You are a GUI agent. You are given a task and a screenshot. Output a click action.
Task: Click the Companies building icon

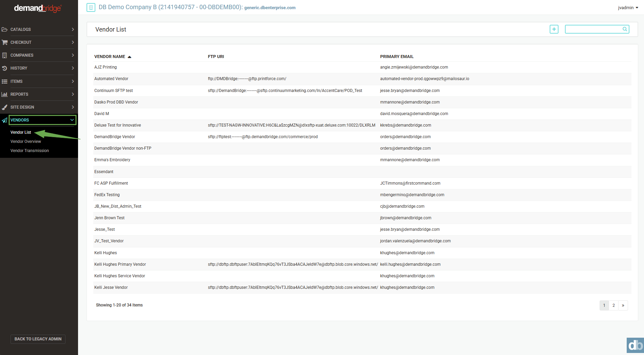tap(4, 55)
